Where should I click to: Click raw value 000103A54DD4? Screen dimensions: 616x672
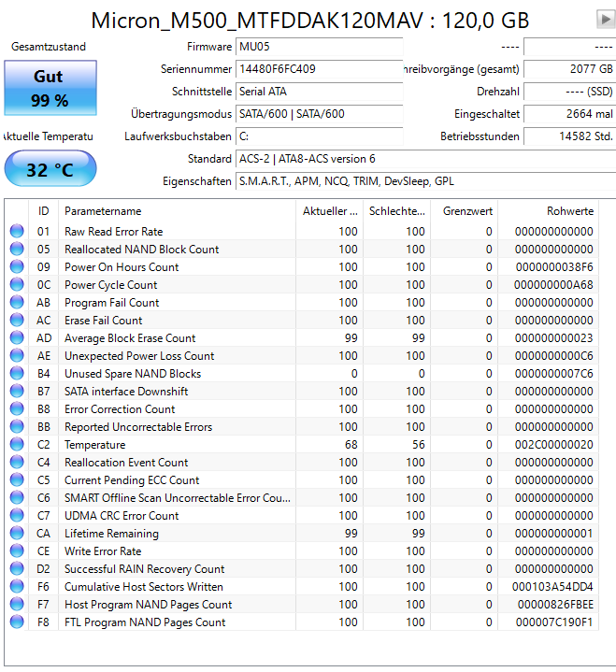coord(552,587)
